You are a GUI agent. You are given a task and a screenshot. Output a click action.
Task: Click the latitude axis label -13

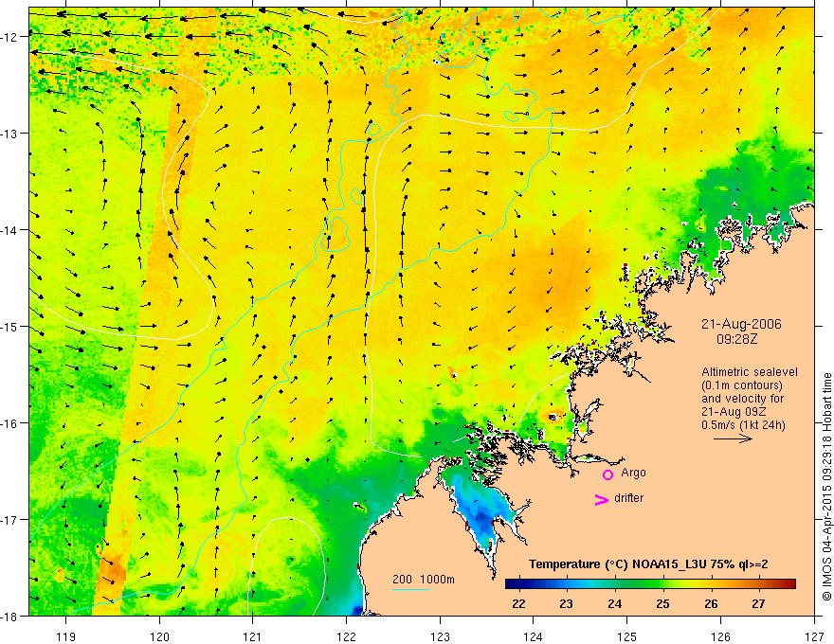coord(9,134)
